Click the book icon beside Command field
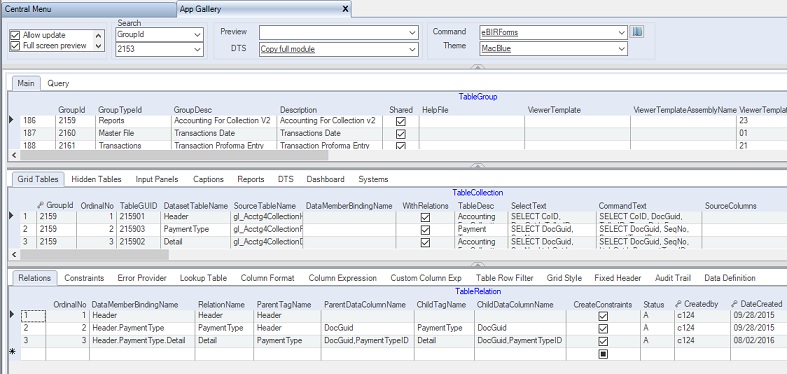Viewport: 787px width, 374px height. pos(637,32)
